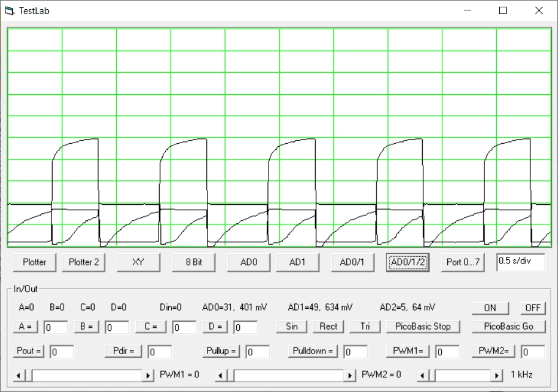Show the AD0 channel only
Screen dimensions: 558x392
click(x=248, y=262)
